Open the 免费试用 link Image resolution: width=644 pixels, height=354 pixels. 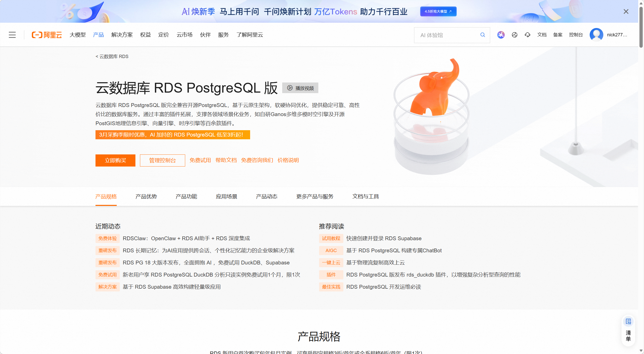pos(200,160)
